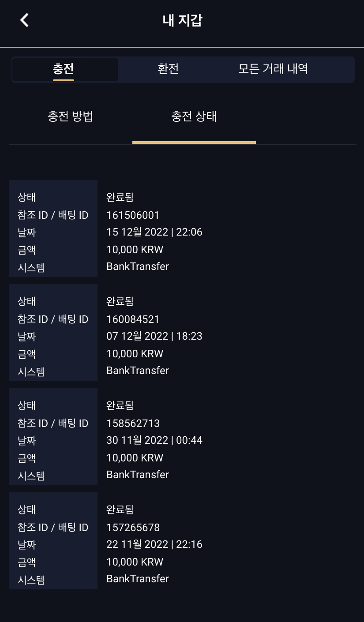364x622 pixels.
Task: Click BankTransfer system in the first record
Action: click(138, 266)
